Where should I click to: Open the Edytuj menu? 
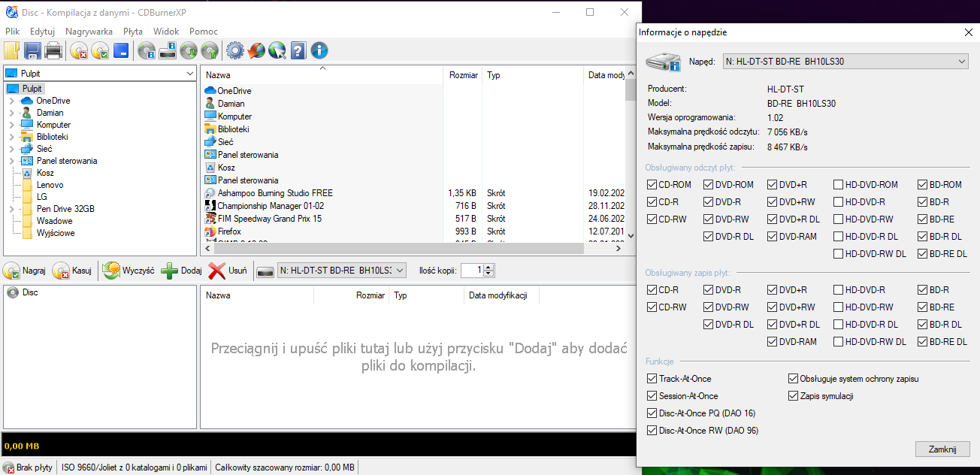[x=42, y=32]
